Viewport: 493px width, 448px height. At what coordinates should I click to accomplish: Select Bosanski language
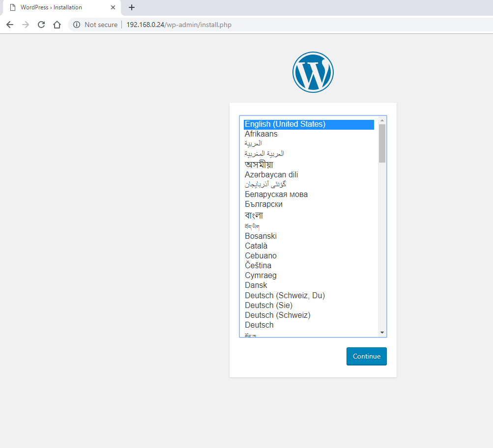(x=309, y=236)
